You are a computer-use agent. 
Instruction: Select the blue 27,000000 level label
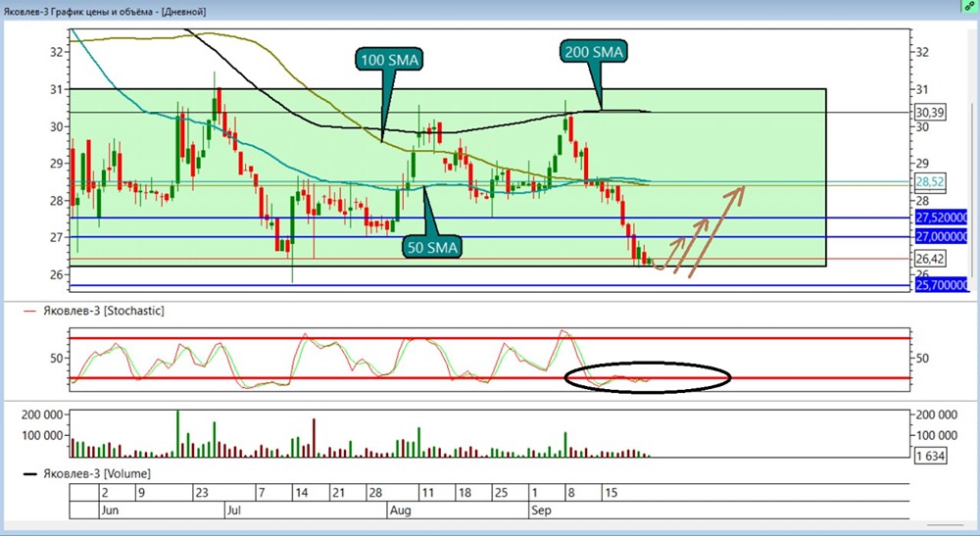point(941,236)
